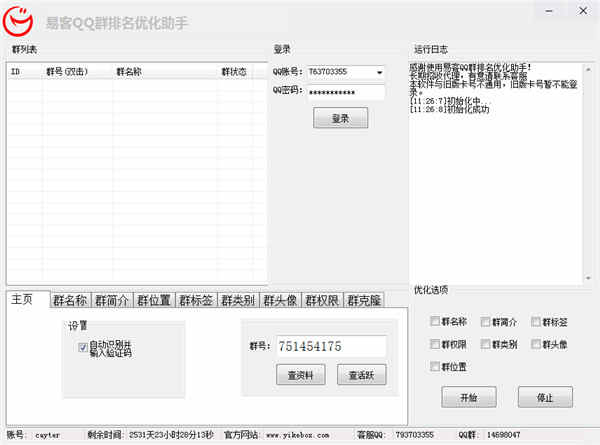
Task: Toggle 自动识别并输入验证码 checkbox
Action: [x=83, y=347]
